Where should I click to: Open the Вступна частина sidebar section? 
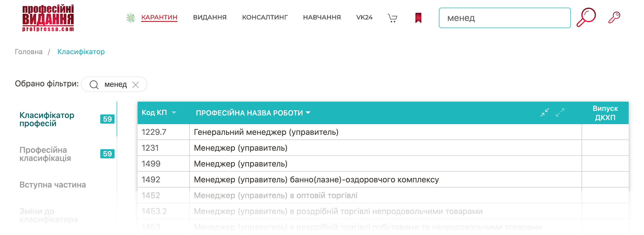click(53, 185)
